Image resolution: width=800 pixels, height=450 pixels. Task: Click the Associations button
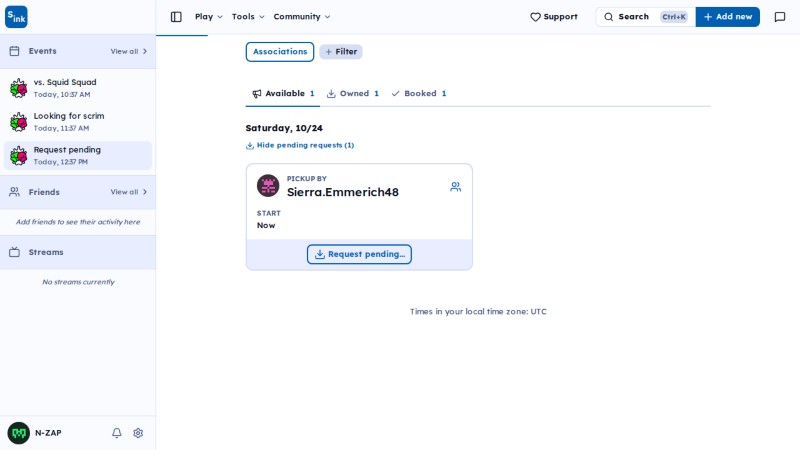point(280,52)
